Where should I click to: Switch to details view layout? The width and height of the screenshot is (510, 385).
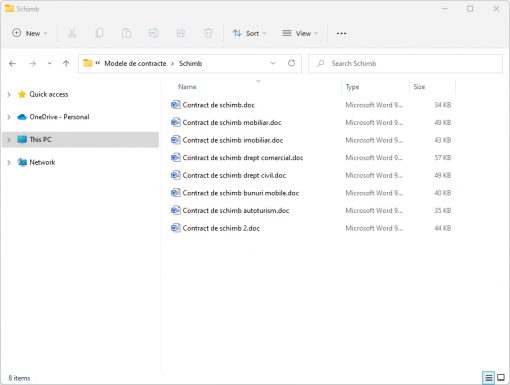tap(489, 378)
